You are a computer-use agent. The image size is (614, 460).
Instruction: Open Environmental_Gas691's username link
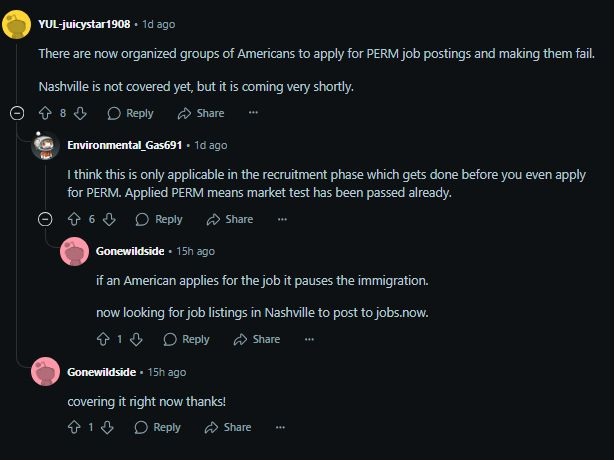(124, 145)
